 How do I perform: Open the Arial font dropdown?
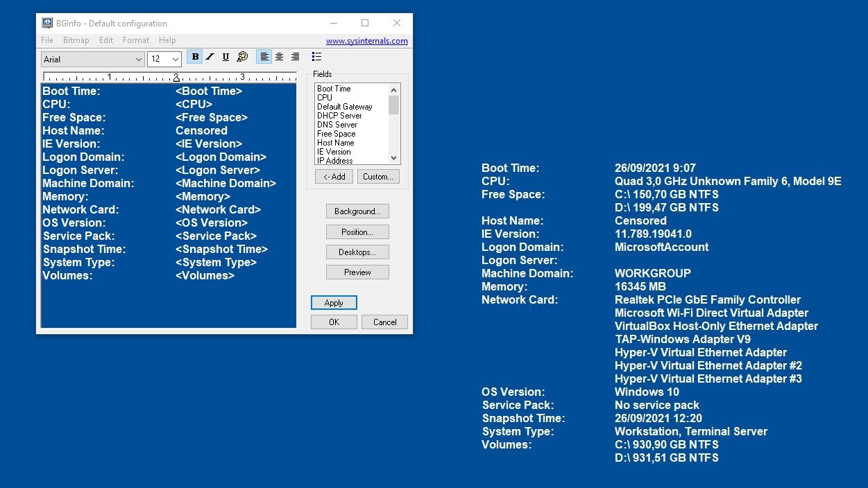click(93, 59)
